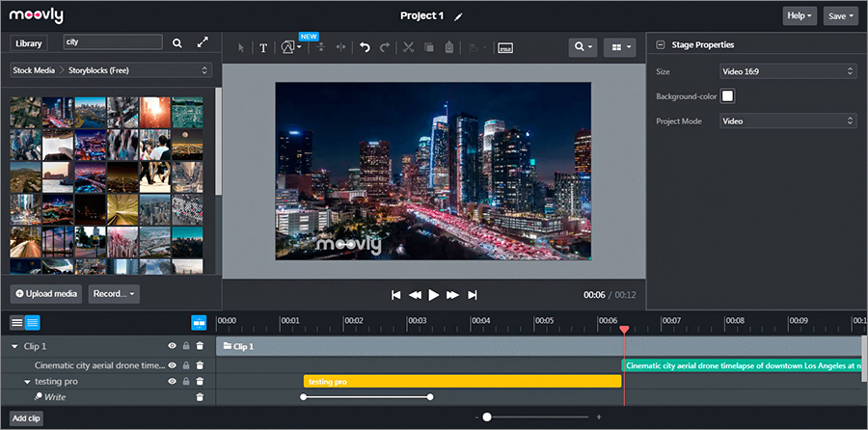
Task: Click the scissors cut icon
Action: coord(409,47)
